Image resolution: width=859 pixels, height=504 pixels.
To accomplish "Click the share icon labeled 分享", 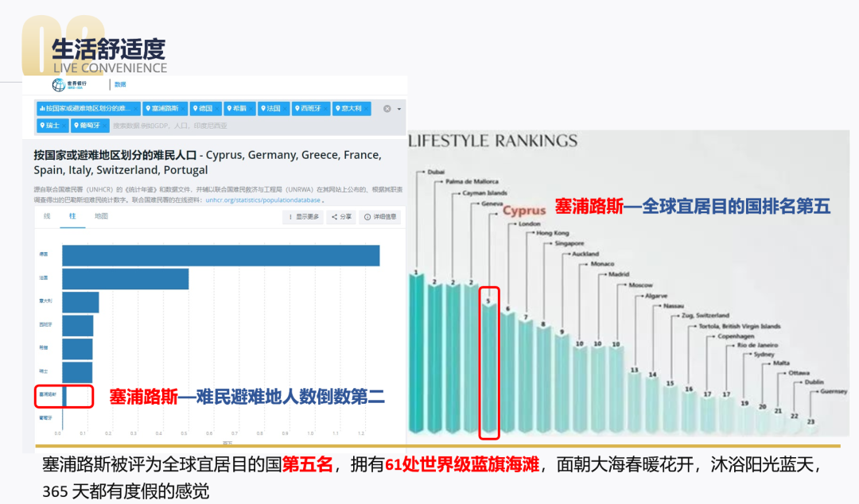I will 333,216.
